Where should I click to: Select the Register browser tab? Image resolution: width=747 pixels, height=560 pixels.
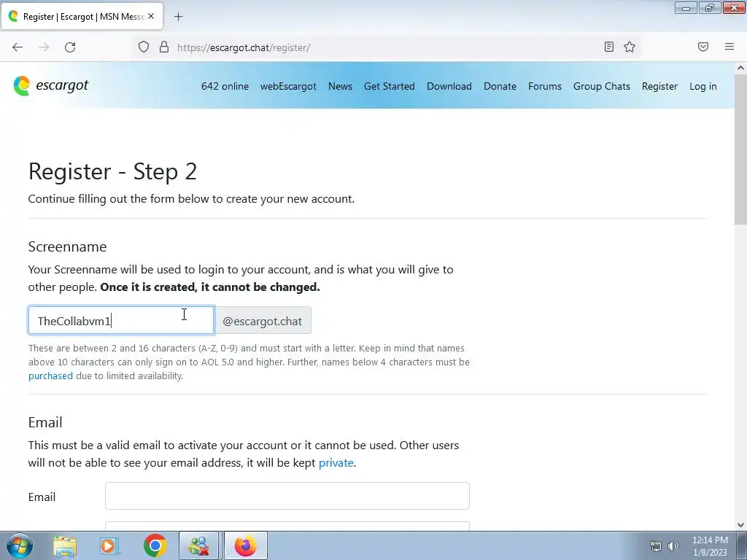coord(82,16)
